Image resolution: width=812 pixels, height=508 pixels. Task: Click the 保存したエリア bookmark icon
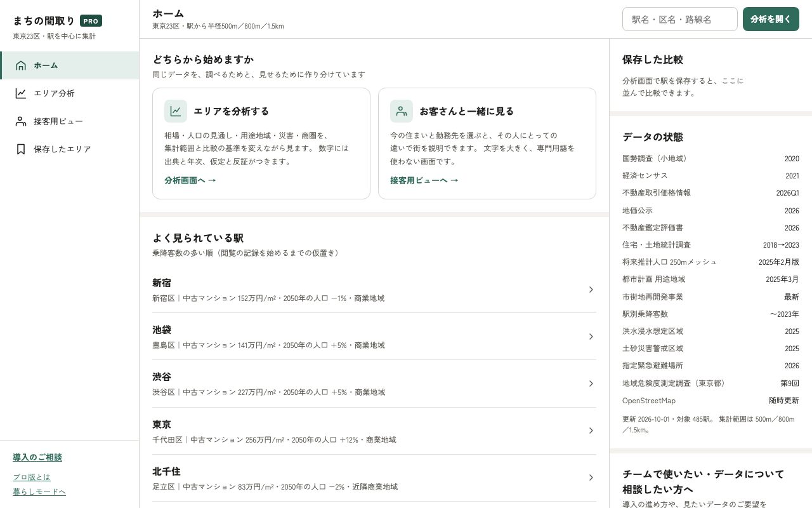[21, 149]
